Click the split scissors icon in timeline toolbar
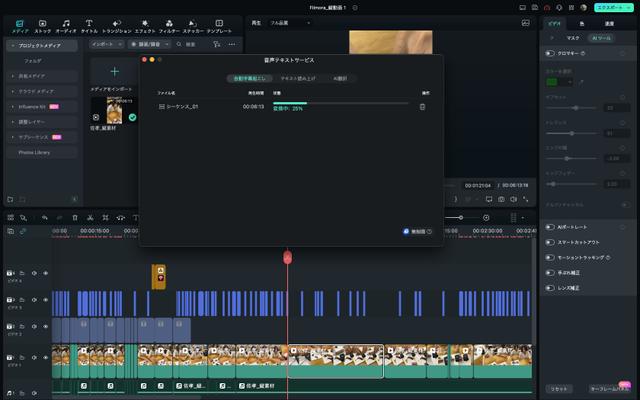This screenshot has width=640, height=400. click(90, 217)
